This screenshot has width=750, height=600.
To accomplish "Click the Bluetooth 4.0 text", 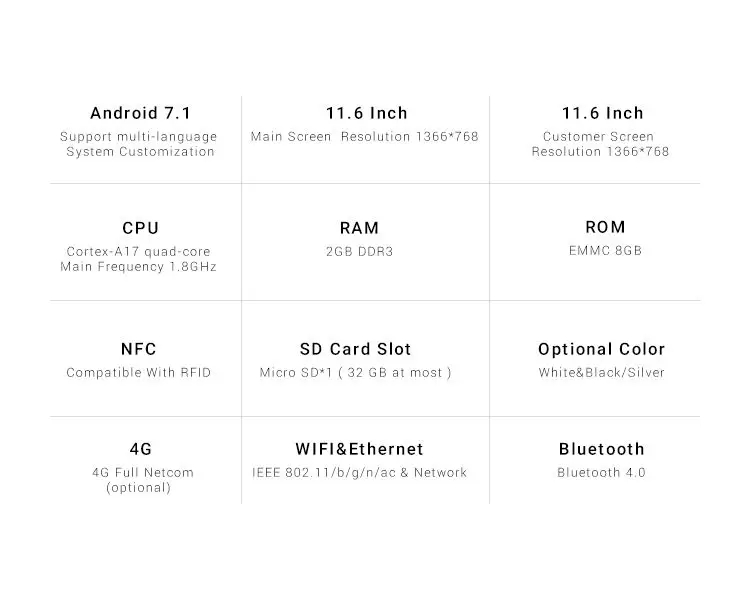I will (x=601, y=473).
